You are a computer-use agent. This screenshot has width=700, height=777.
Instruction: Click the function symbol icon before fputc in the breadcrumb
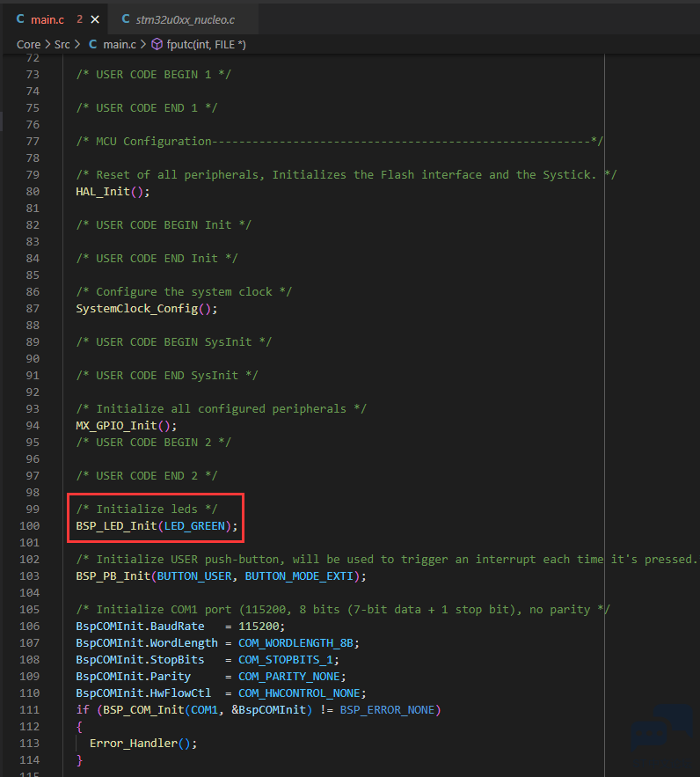157,44
